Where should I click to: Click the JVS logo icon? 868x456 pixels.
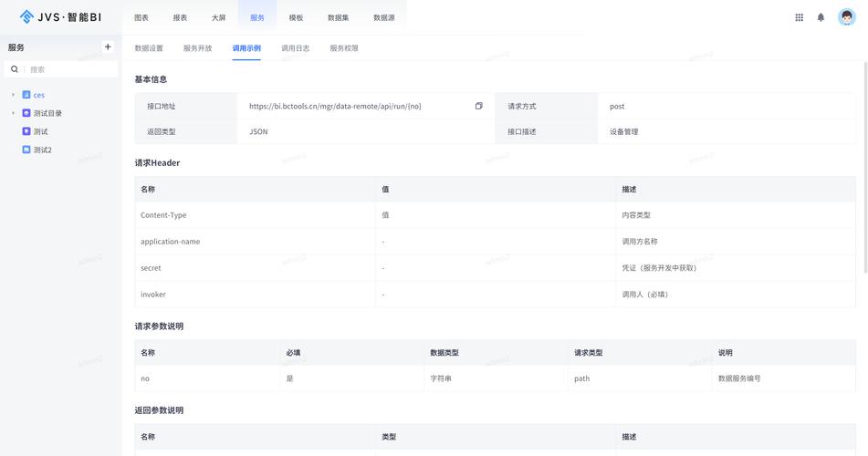pyautogui.click(x=26, y=16)
